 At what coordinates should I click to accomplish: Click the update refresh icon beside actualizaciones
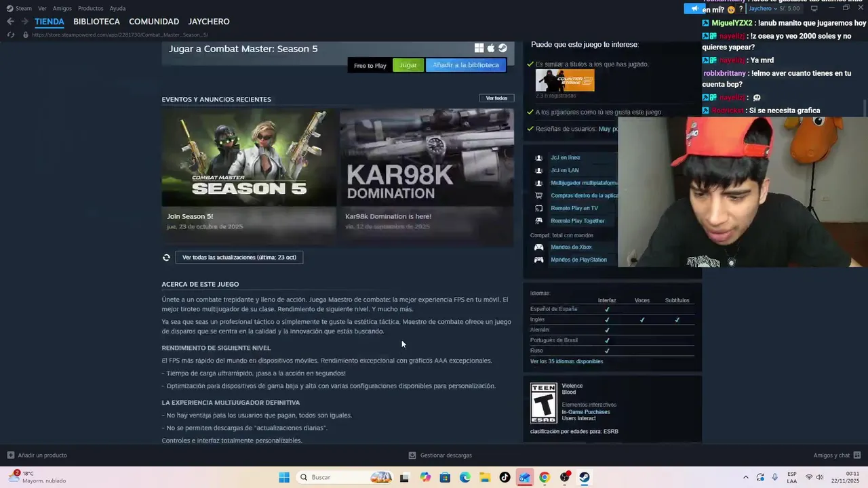[166, 258]
